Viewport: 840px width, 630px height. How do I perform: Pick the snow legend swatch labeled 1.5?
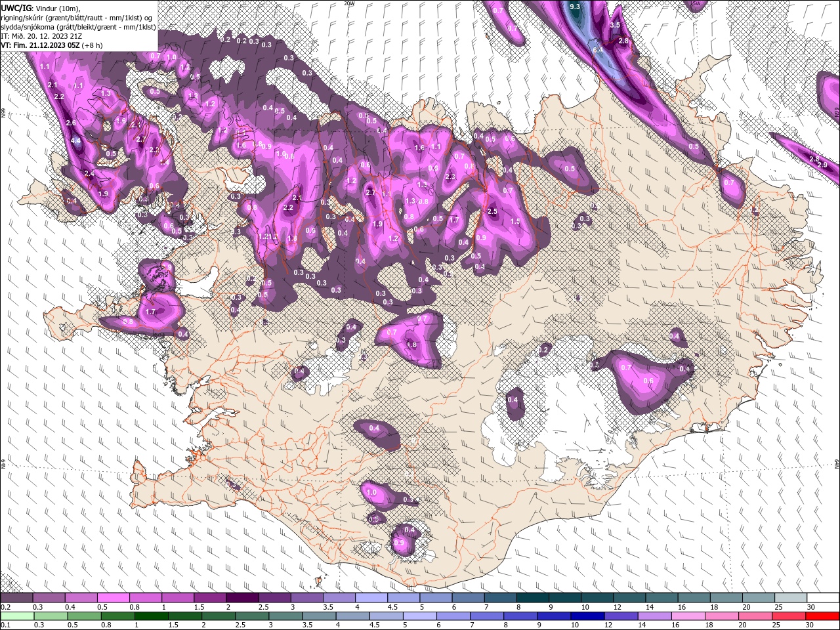[210, 598]
